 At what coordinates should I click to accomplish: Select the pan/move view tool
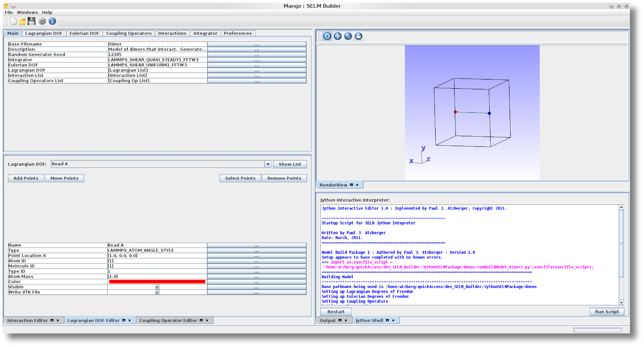(x=337, y=36)
